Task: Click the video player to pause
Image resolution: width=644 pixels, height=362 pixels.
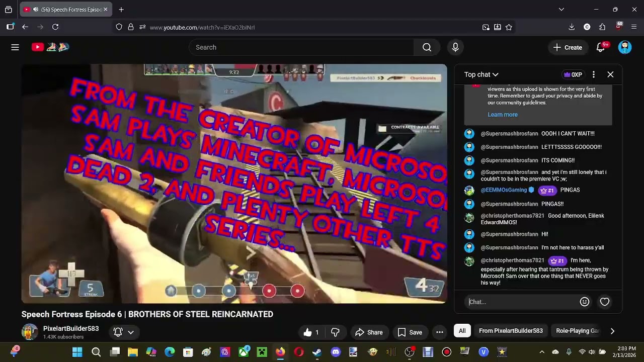Action: tap(234, 184)
